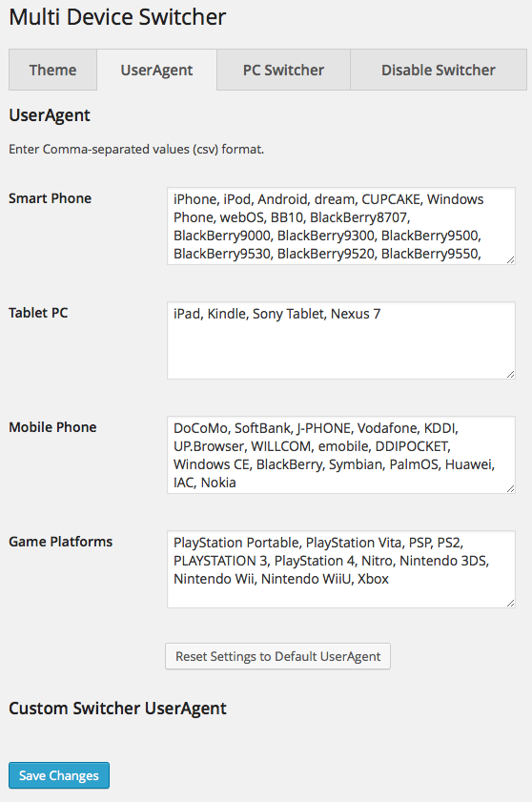The width and height of the screenshot is (532, 802).
Task: Click the Tablet PC textarea resize grip
Action: [510, 375]
